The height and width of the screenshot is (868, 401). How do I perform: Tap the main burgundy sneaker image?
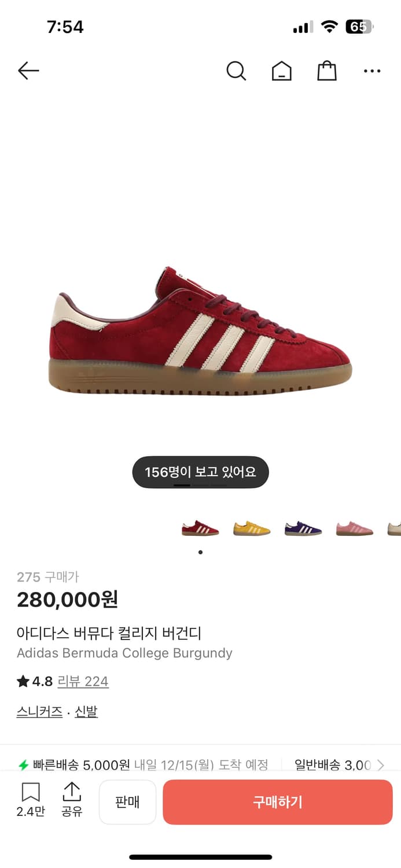pyautogui.click(x=200, y=331)
